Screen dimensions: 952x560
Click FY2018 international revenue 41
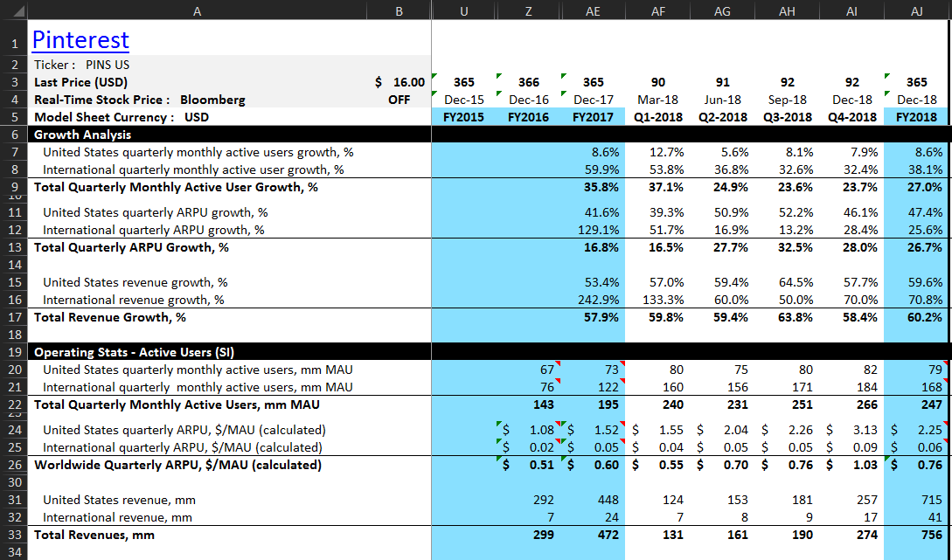pyautogui.click(x=917, y=517)
